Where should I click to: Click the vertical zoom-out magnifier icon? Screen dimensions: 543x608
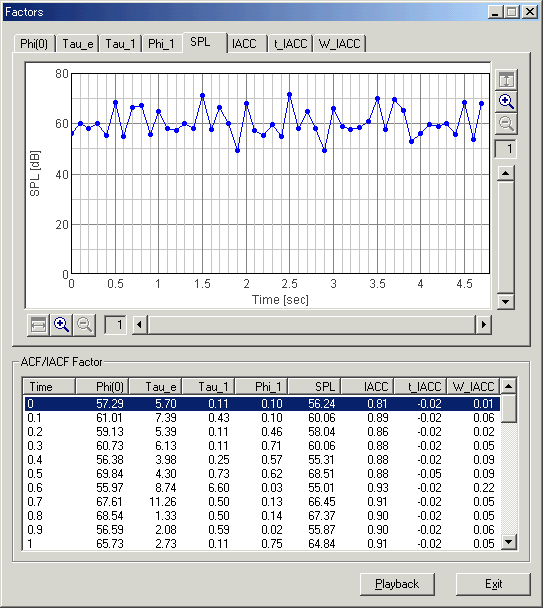[506, 124]
